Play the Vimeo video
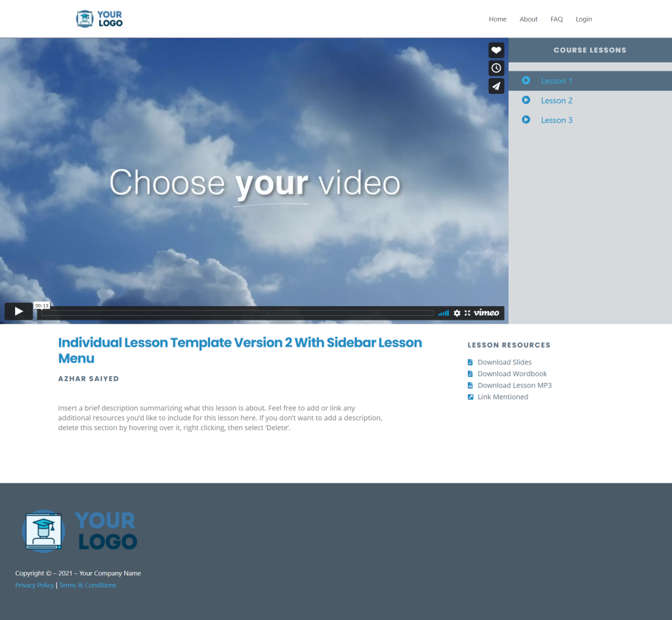This screenshot has width=672, height=620. pos(19,311)
